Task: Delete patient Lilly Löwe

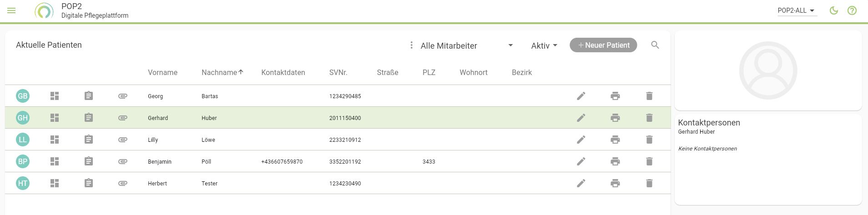Action: [x=649, y=140]
